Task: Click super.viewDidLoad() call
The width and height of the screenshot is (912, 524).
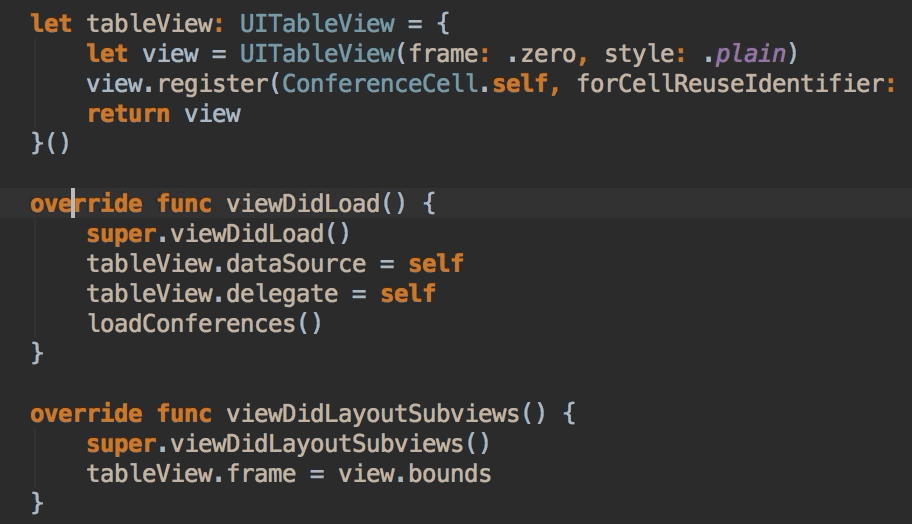Action: pyautogui.click(x=218, y=234)
